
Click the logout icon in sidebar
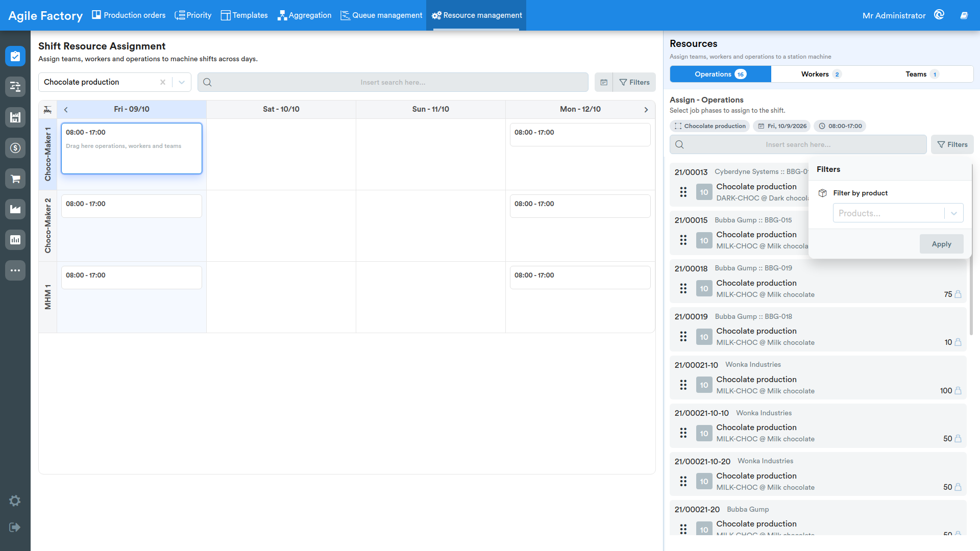pos(15,527)
